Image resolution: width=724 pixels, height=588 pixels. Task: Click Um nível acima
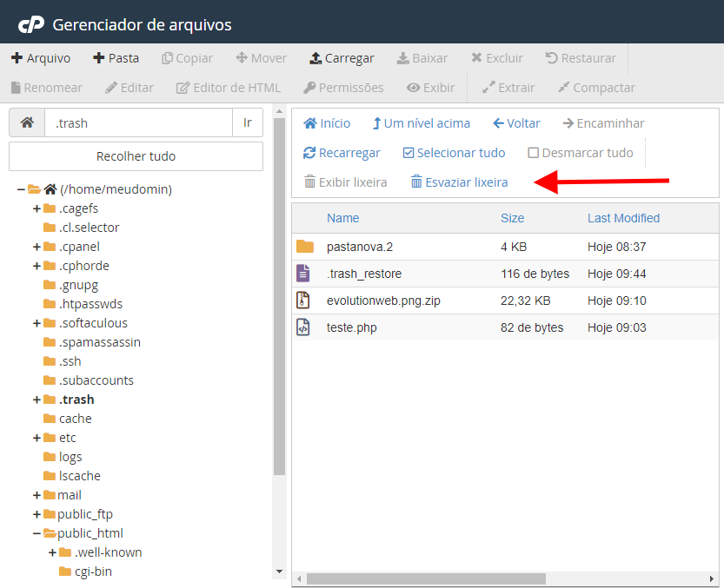[x=421, y=123]
